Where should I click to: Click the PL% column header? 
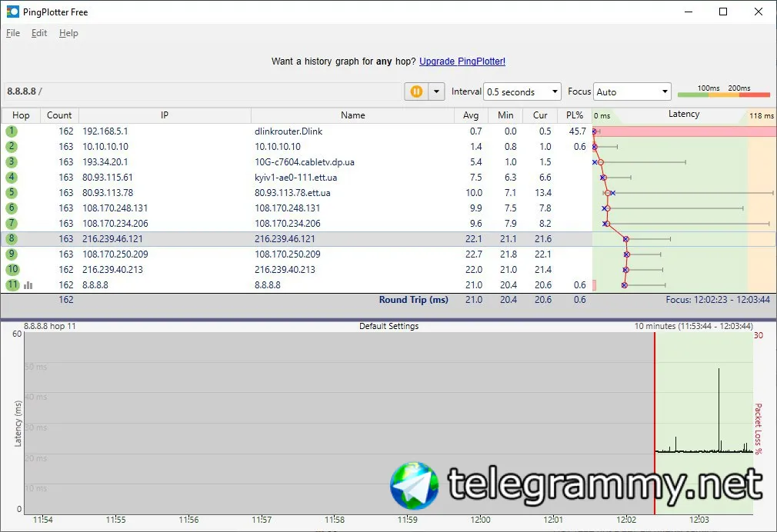[x=575, y=115]
